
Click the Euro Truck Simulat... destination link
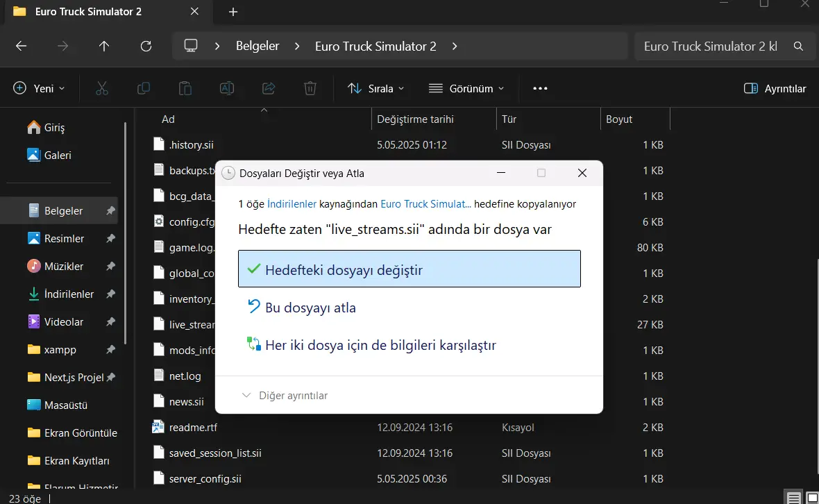[x=425, y=203]
